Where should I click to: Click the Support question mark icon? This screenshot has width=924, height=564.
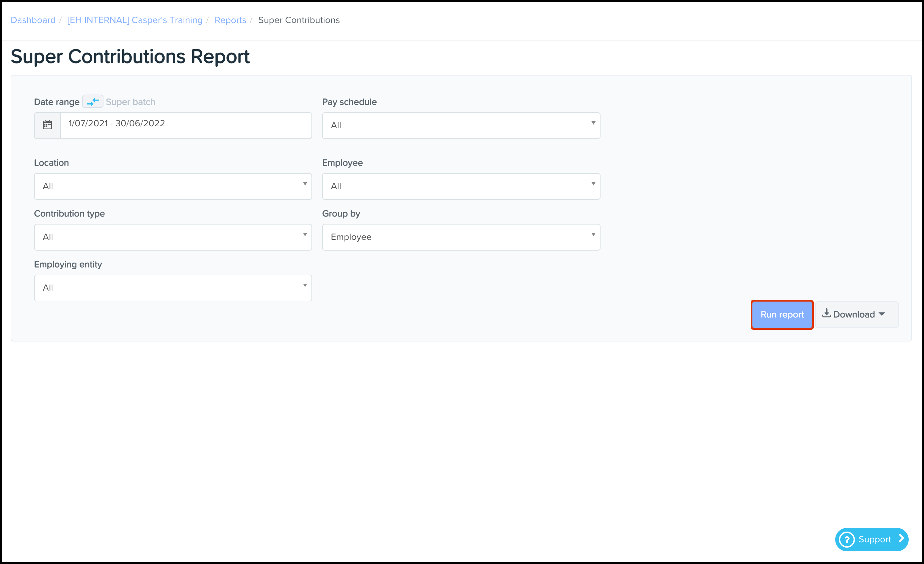[847, 540]
